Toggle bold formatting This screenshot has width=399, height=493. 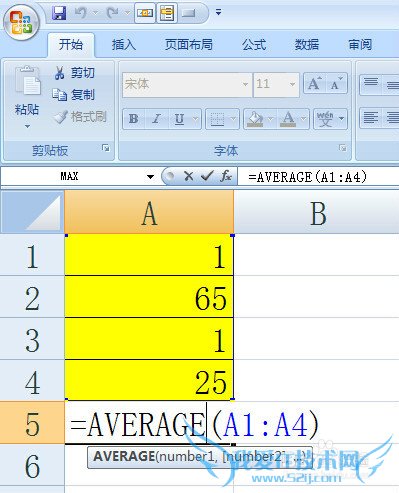tap(134, 119)
